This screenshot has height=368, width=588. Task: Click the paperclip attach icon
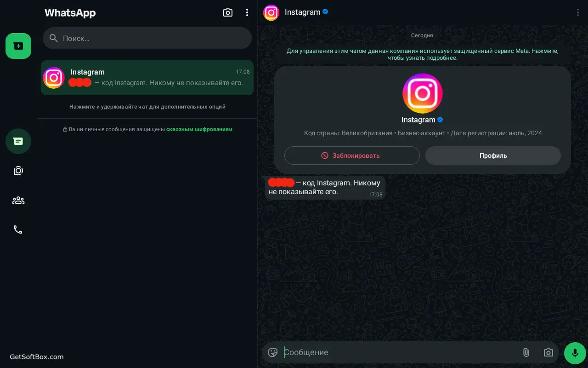click(x=526, y=352)
